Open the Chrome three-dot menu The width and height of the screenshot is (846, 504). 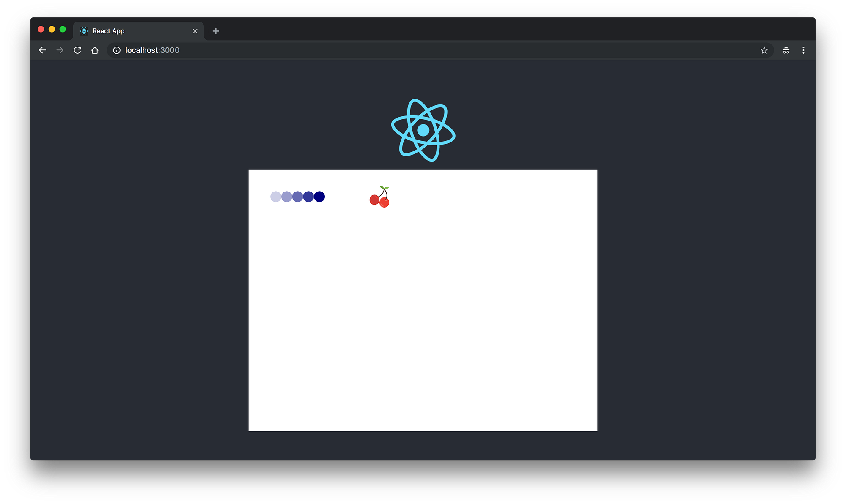[x=803, y=50]
